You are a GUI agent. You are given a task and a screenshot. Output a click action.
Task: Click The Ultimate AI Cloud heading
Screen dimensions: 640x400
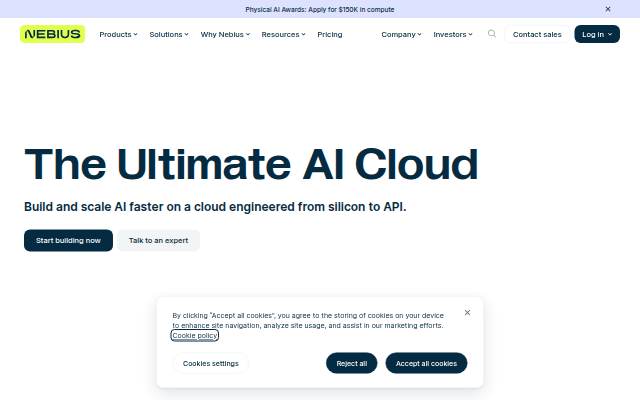point(251,164)
